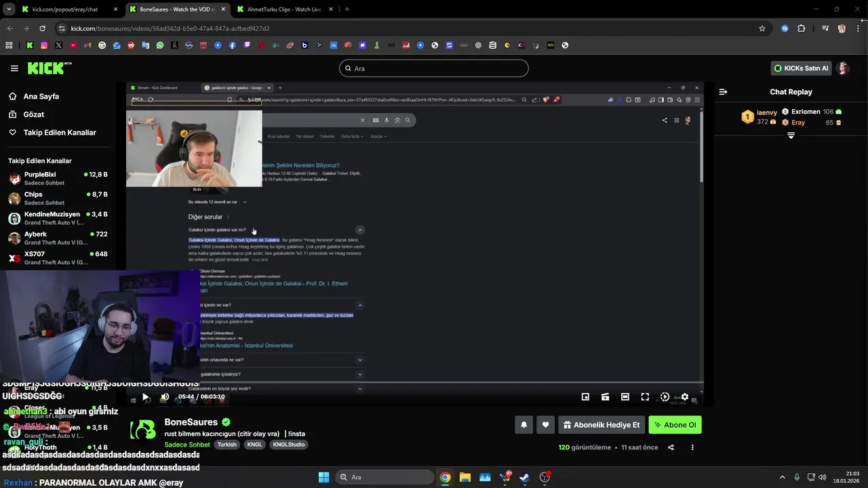Click the KNGLStudio tag

288,445
